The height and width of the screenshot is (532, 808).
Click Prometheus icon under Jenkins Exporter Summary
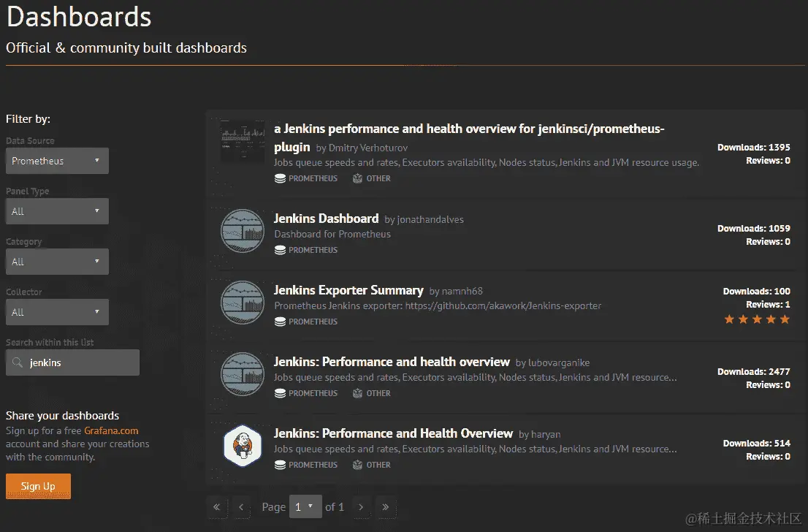pyautogui.click(x=280, y=322)
